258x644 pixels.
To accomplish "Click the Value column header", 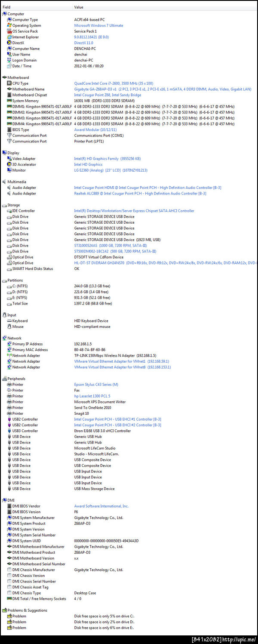I will pos(79,7).
